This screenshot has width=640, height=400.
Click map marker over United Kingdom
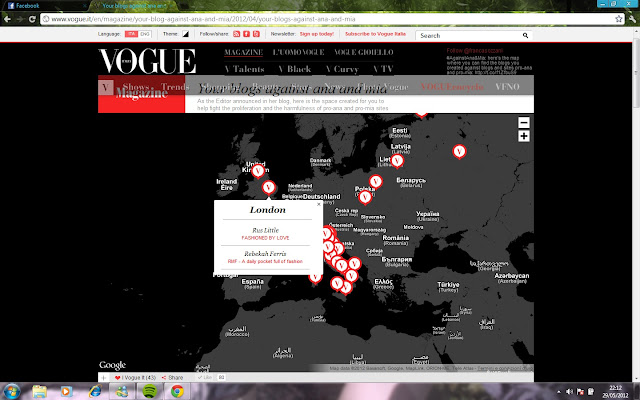(258, 171)
